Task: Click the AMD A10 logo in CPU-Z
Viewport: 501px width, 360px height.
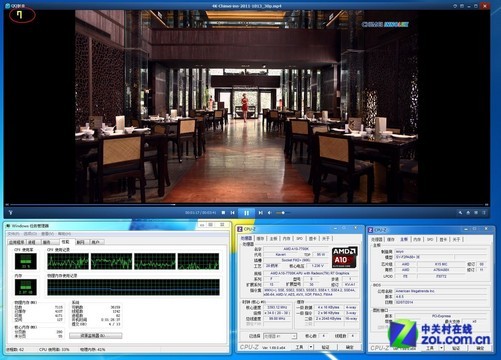Action: point(344,257)
